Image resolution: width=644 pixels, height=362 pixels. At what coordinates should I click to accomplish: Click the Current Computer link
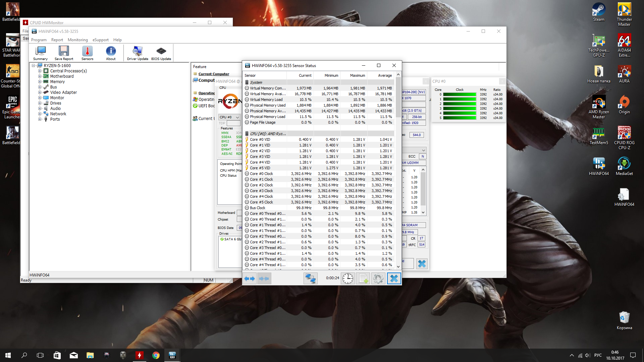214,74
